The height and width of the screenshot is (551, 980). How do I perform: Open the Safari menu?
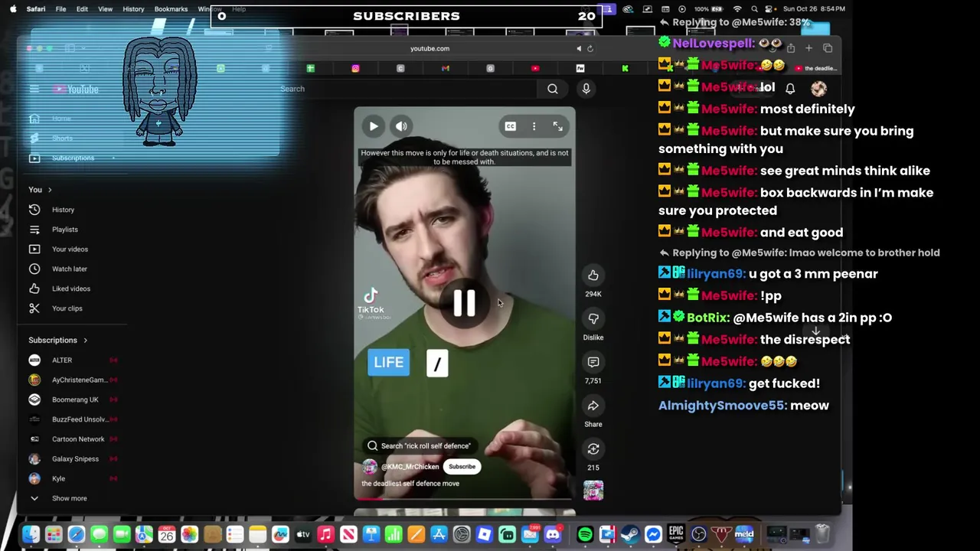click(x=35, y=9)
